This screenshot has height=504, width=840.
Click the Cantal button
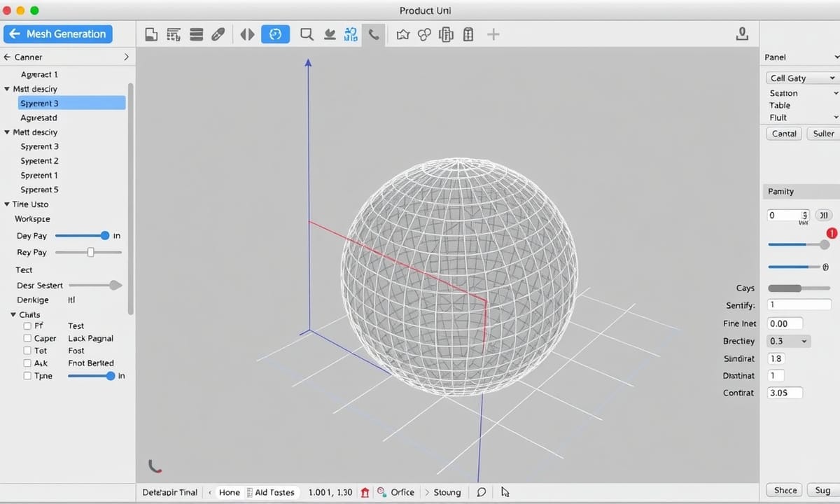tap(784, 133)
